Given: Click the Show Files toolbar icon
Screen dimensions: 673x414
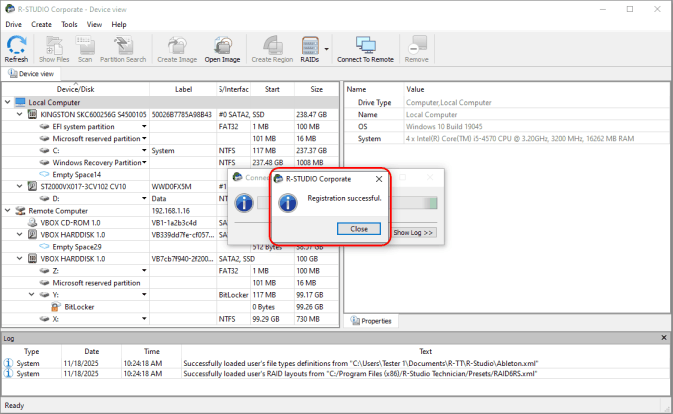Looking at the screenshot, I should click(x=53, y=48).
